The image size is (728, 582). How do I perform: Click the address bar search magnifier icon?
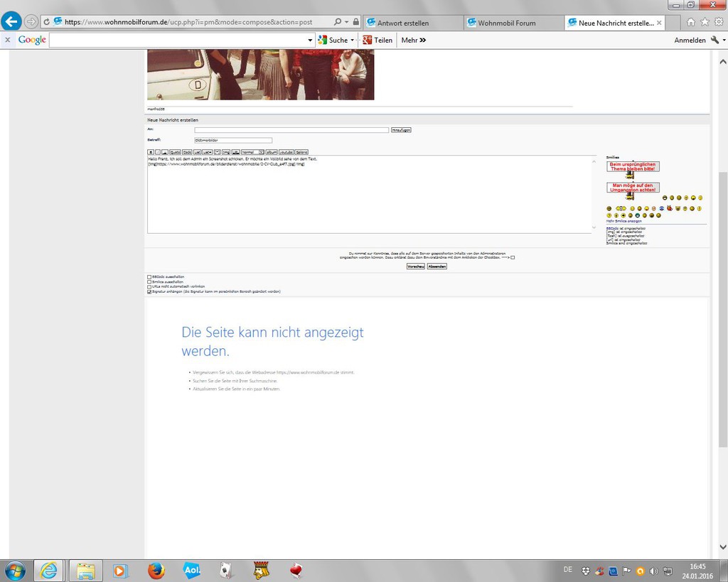coord(338,22)
